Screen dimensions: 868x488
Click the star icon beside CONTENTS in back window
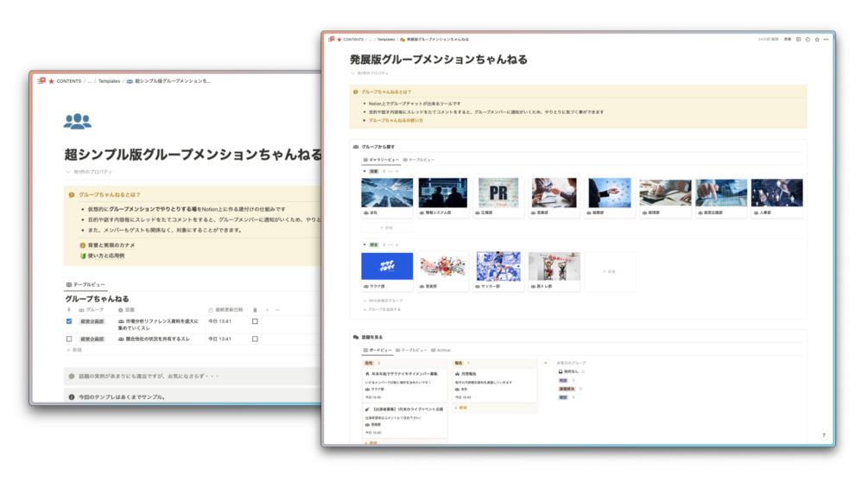click(52, 81)
